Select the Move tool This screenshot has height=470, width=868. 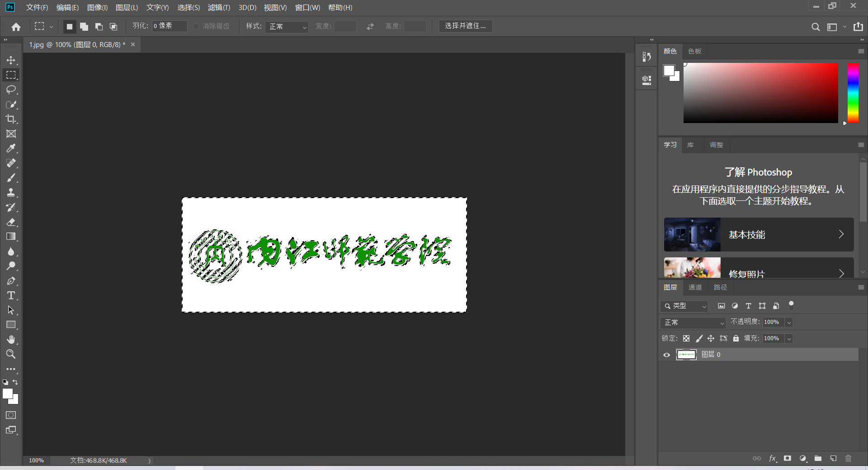click(x=11, y=60)
